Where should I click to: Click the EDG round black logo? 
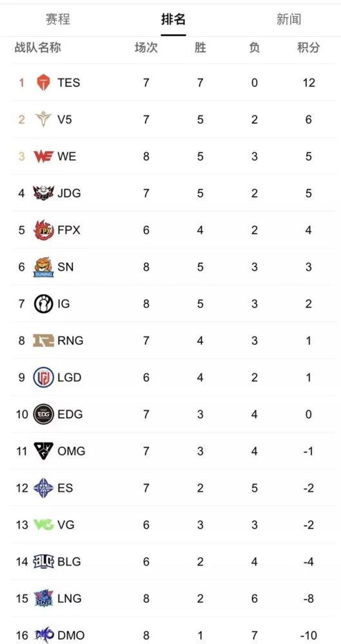click(x=44, y=414)
